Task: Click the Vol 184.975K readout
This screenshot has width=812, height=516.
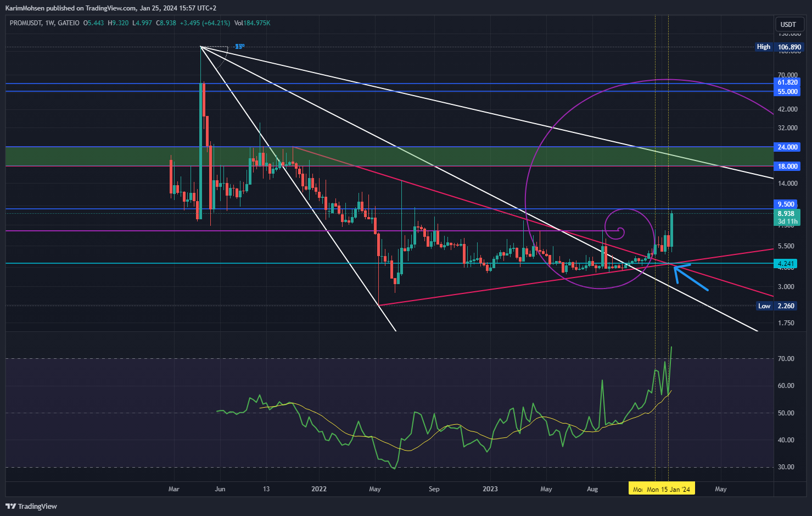Action: tap(252, 23)
